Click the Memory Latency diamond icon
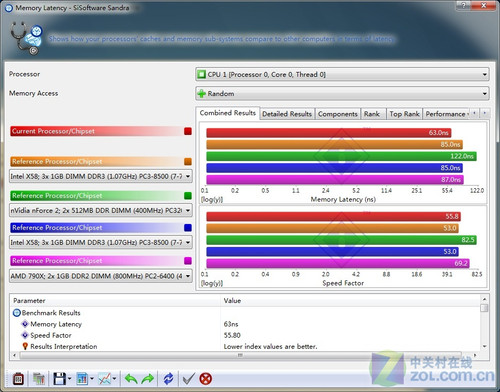500x392 pixels. tap(25, 324)
